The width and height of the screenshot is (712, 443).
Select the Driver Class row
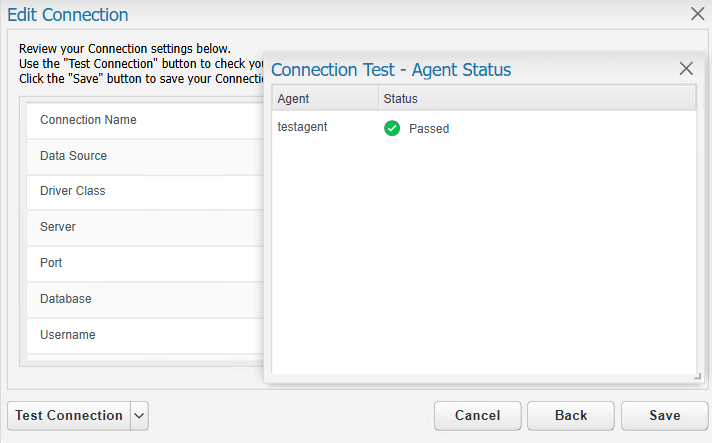point(145,192)
